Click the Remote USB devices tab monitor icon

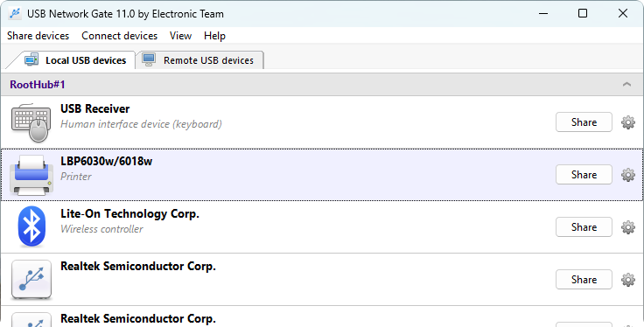(x=149, y=59)
